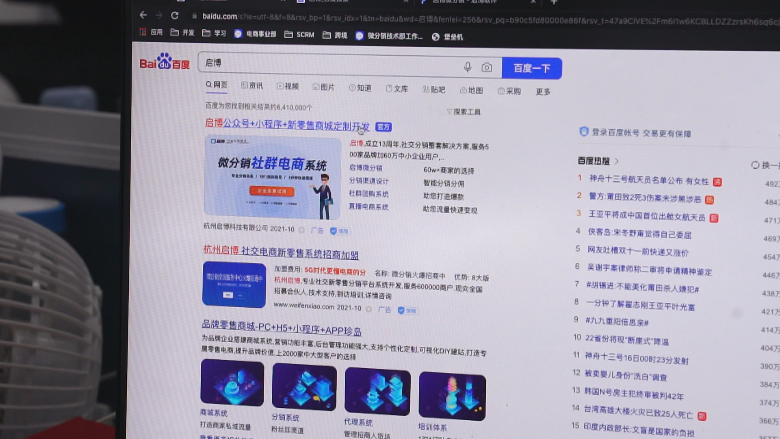Click the shield icon beside 登录百度帐号
The width and height of the screenshot is (780, 439).
tap(584, 131)
